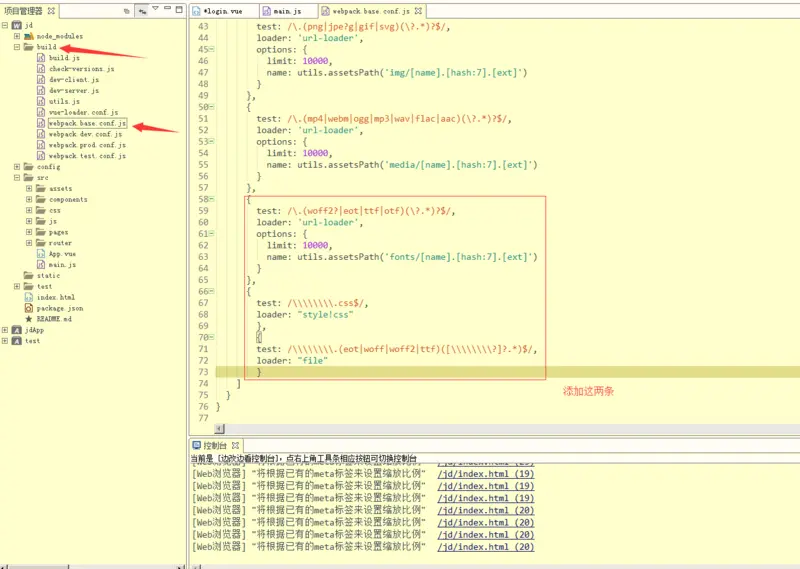Toggle link-with-editor in project manager
This screenshot has height=569, width=800.
142,11
